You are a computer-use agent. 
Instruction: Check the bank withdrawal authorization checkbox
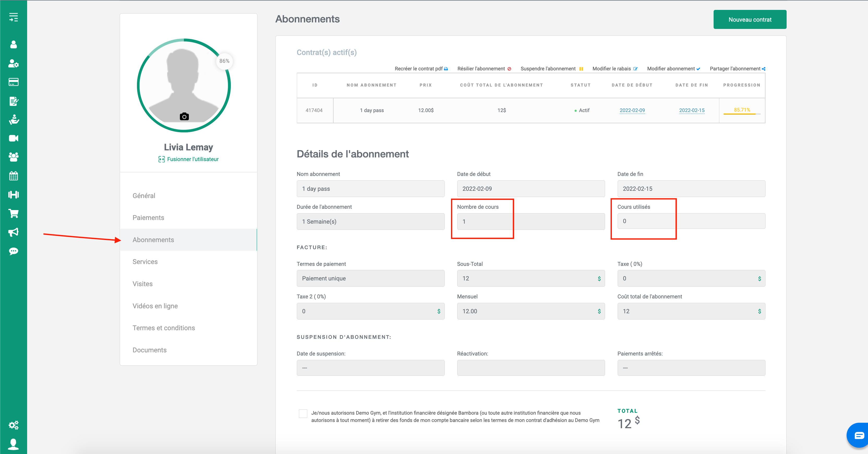(x=303, y=413)
